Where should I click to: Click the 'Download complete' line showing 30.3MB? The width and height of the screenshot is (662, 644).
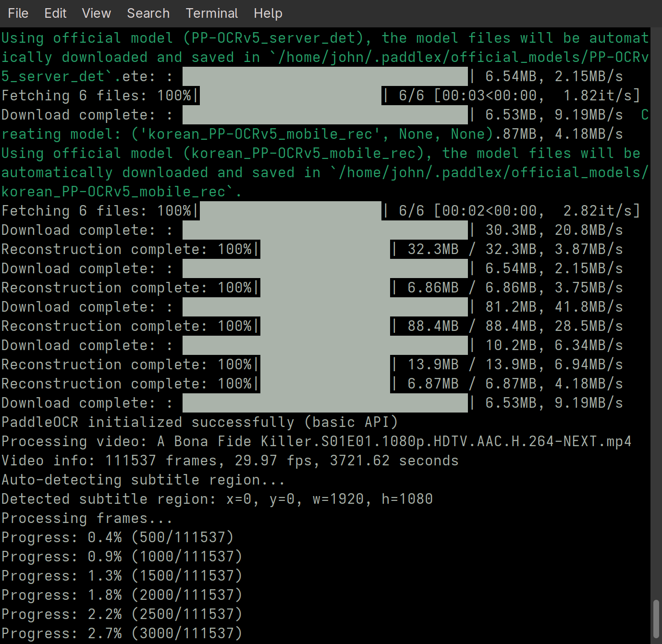pos(312,230)
